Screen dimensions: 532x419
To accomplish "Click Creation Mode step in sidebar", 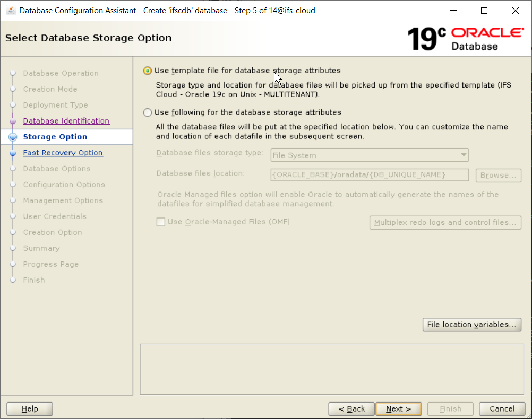I will point(50,89).
